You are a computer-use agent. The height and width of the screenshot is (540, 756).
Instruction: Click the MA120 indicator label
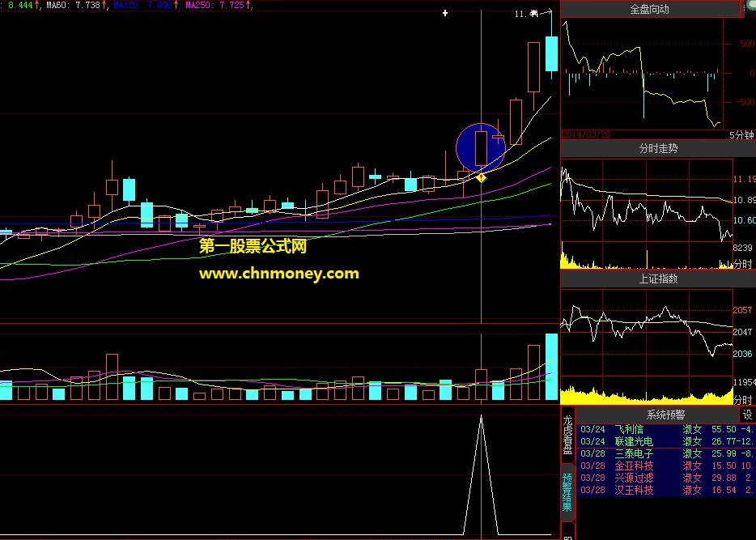142,6
